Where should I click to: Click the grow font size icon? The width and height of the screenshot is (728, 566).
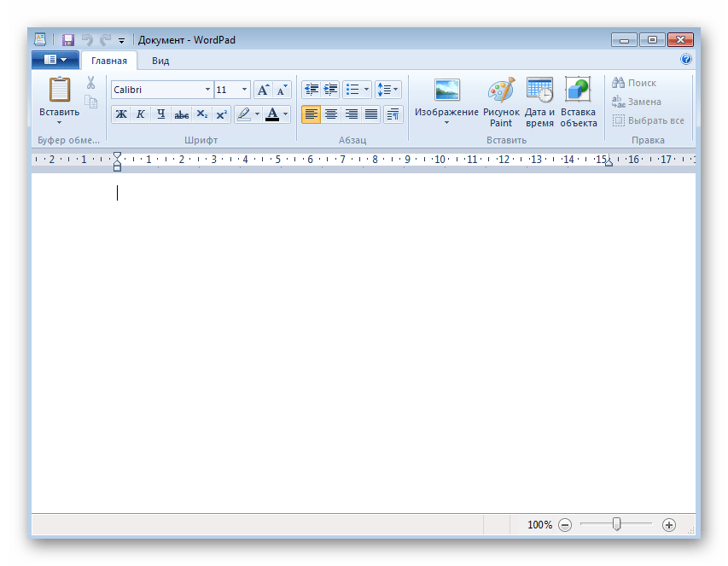point(263,90)
